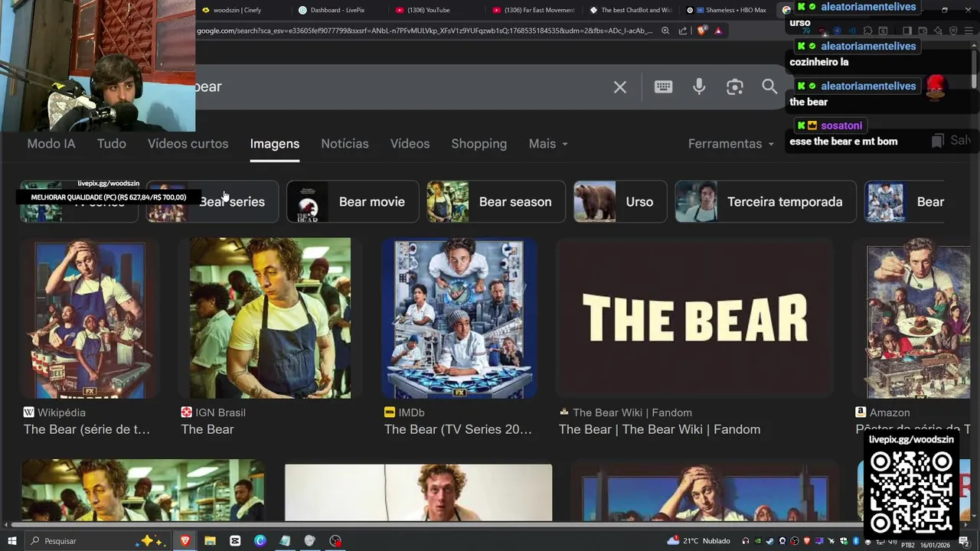This screenshot has width=980, height=551.
Task: Click the Brave Rewards triangle icon
Action: click(x=718, y=31)
